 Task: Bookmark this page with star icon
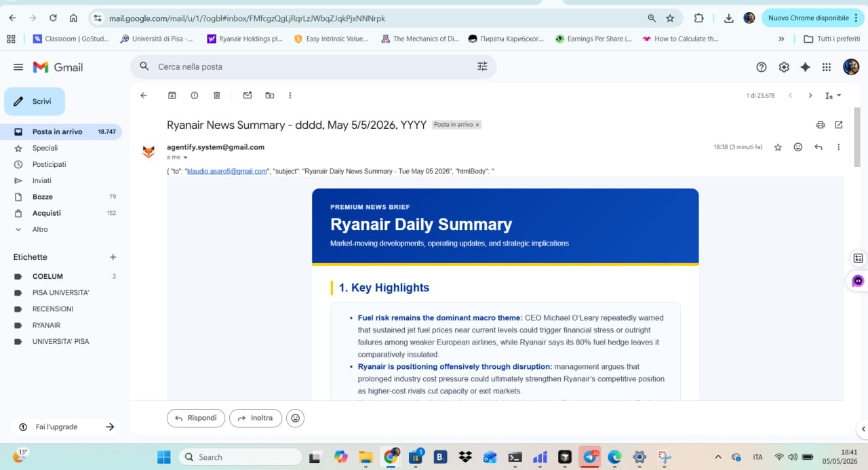pos(670,18)
